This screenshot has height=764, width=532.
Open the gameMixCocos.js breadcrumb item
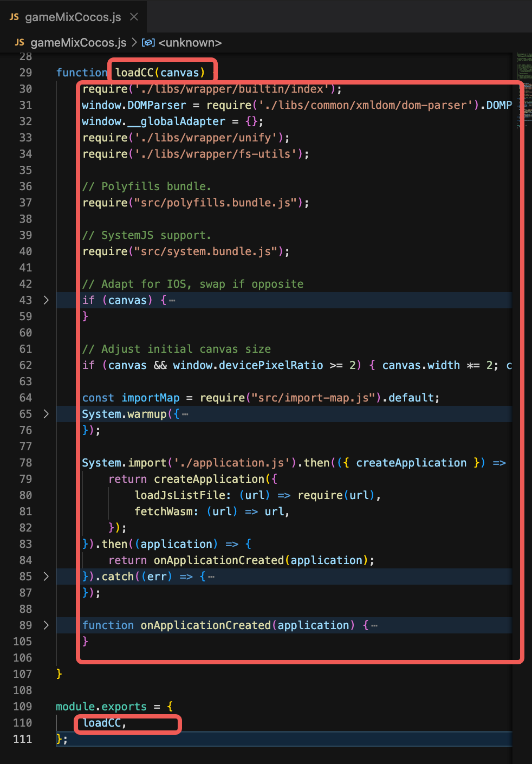[x=78, y=42]
